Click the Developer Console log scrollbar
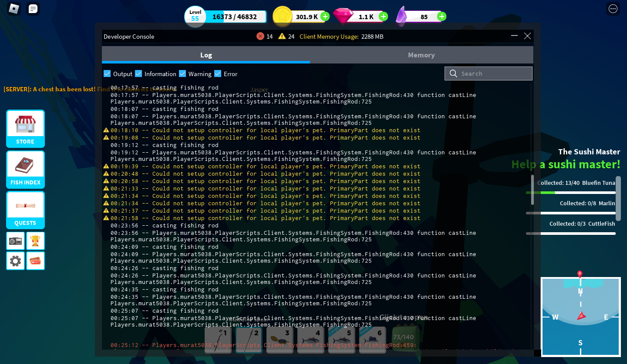The image size is (627, 364). click(532, 190)
